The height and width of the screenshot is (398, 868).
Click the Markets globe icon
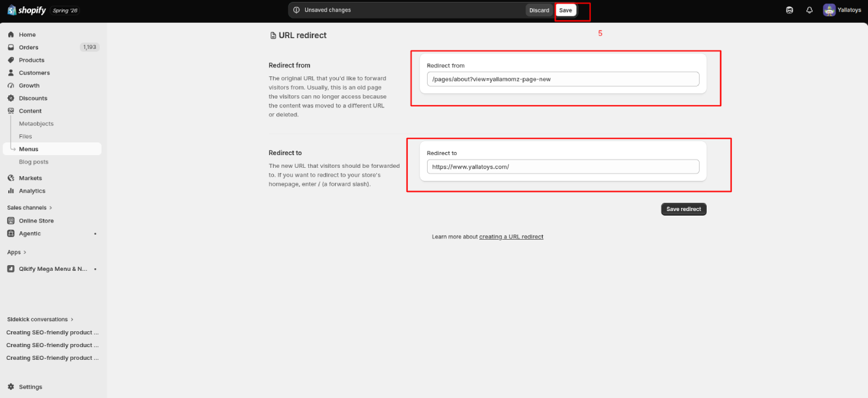[x=11, y=178]
